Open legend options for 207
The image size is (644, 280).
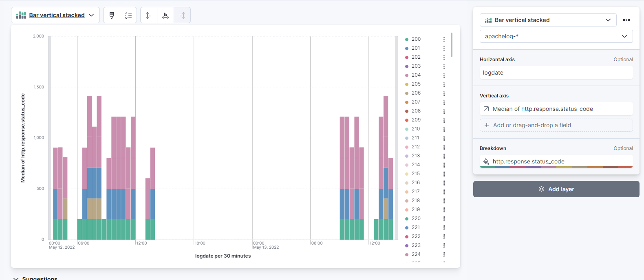click(x=444, y=102)
